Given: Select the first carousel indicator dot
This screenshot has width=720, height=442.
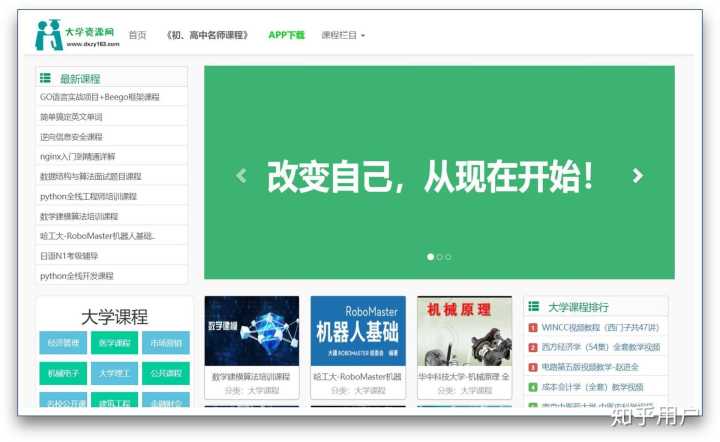Looking at the screenshot, I should point(430,257).
